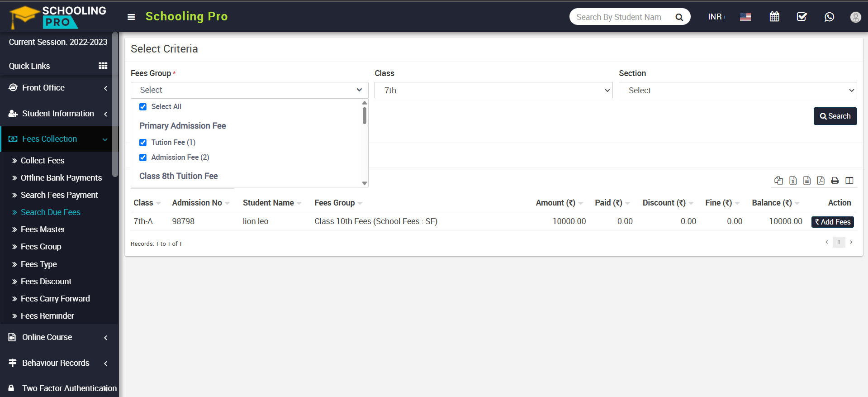The width and height of the screenshot is (868, 397).
Task: Open the Class dropdown showing 7th
Action: (x=493, y=90)
